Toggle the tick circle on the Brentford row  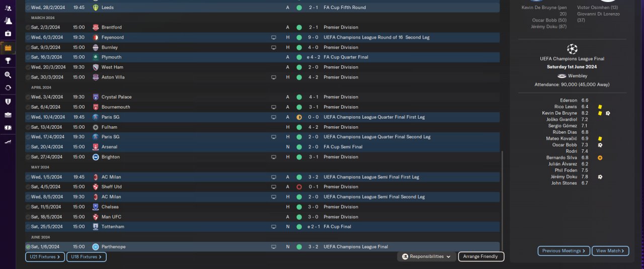(x=28, y=27)
